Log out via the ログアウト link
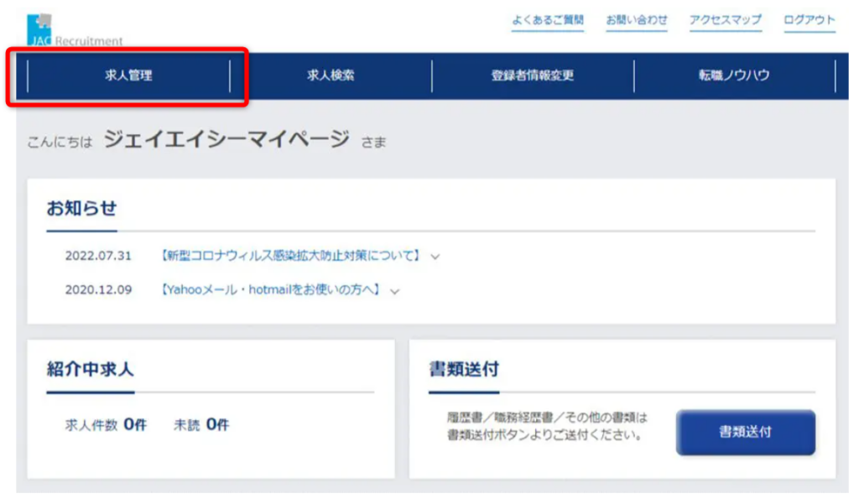Screen dimensions: 859x504 point(807,22)
